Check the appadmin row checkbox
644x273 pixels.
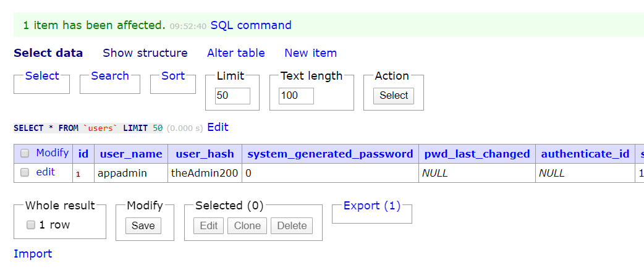(x=25, y=172)
